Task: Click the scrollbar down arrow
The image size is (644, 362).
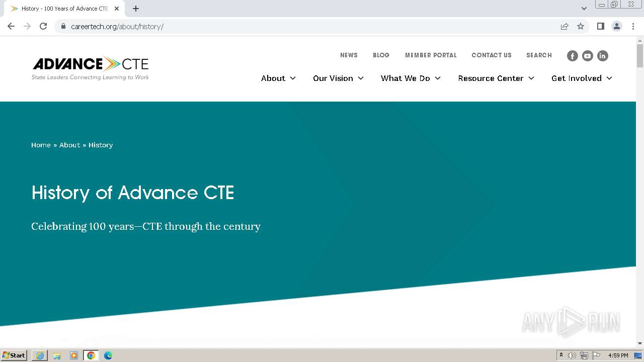Action: point(640,343)
